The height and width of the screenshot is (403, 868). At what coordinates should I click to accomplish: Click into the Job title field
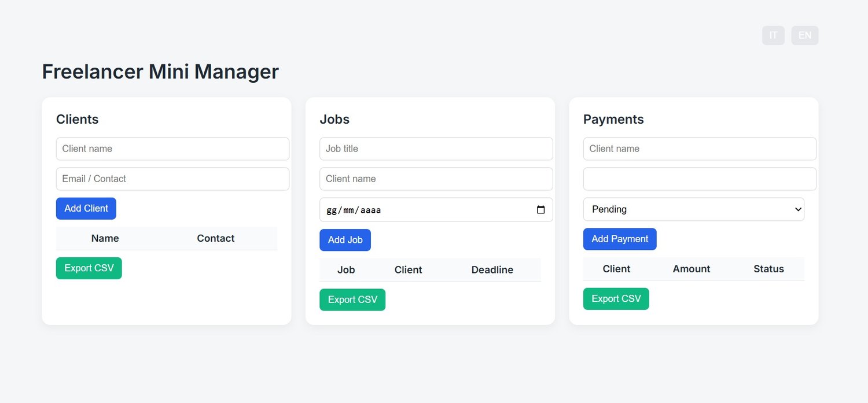436,149
